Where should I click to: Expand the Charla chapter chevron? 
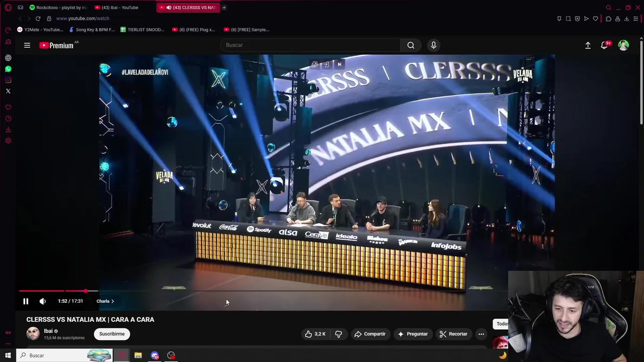point(112,301)
